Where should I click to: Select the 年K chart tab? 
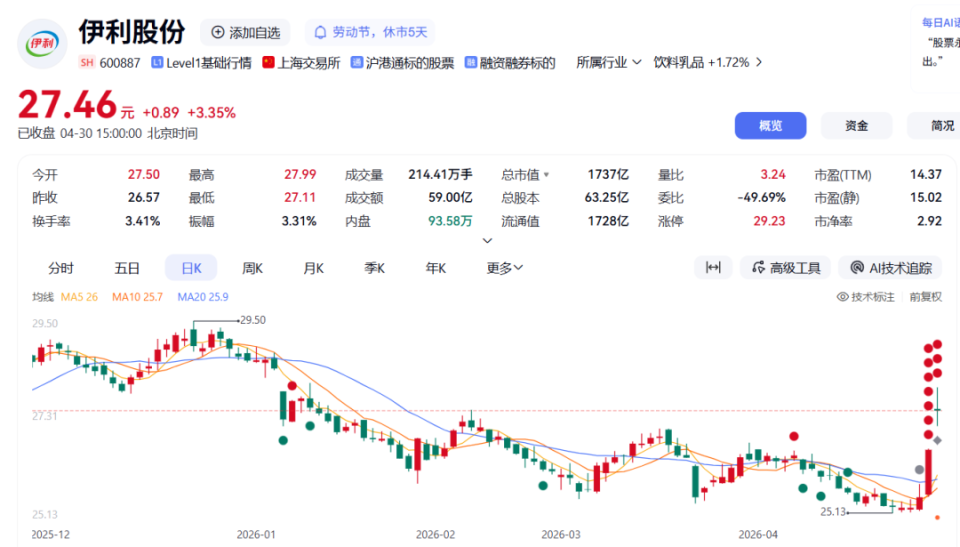[x=436, y=268]
